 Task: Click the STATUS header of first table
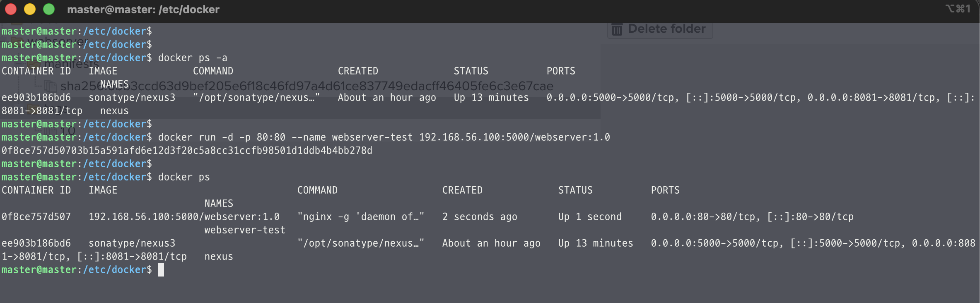point(471,71)
